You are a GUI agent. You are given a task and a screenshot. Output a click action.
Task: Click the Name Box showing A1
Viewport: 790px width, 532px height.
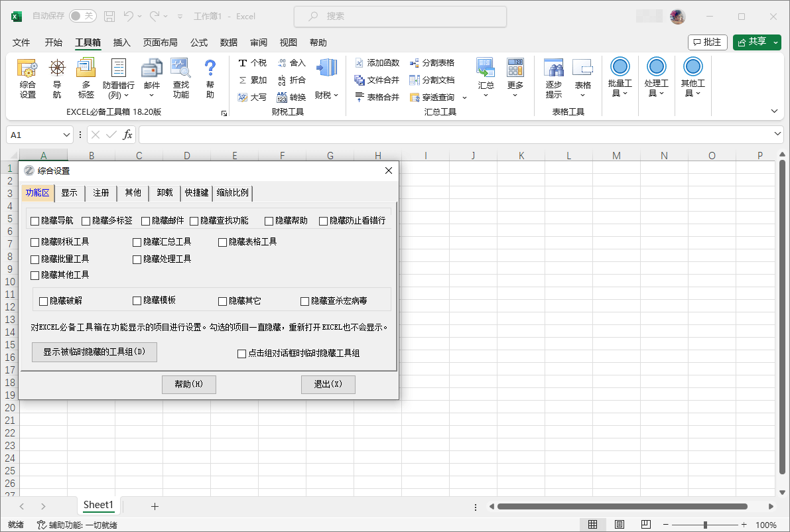click(36, 135)
